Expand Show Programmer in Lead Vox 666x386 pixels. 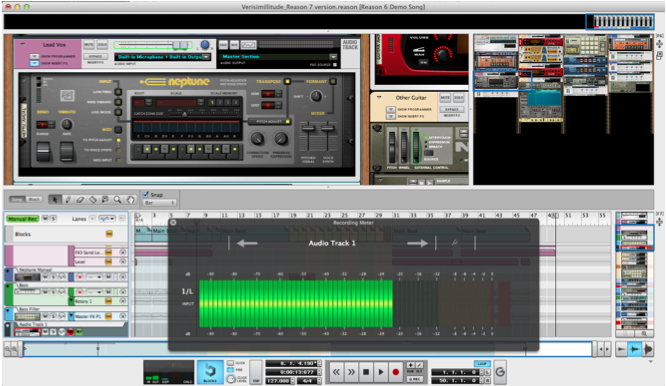[x=34, y=56]
